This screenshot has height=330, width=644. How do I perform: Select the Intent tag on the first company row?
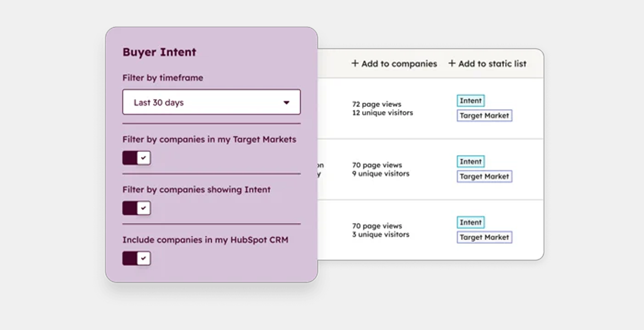click(x=470, y=100)
